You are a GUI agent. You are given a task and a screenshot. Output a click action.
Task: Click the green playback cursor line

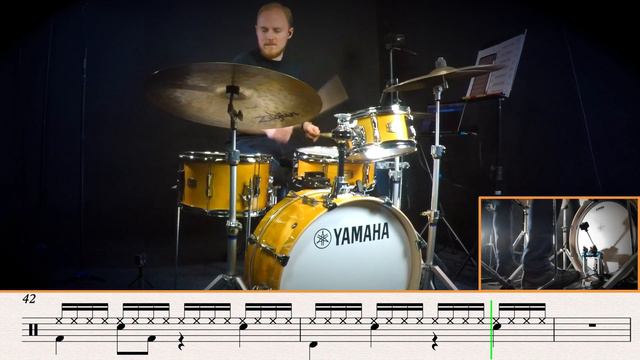[491, 330]
